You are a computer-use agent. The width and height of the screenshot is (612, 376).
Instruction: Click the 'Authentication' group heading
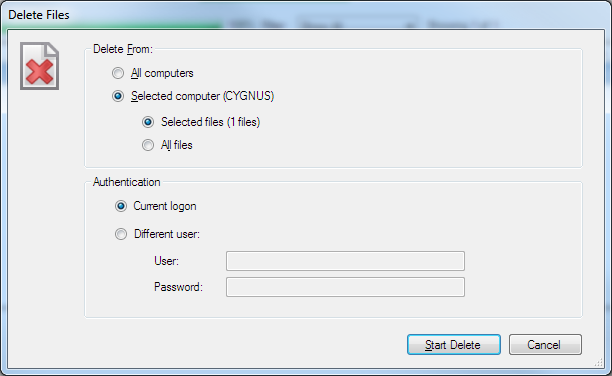pos(126,182)
